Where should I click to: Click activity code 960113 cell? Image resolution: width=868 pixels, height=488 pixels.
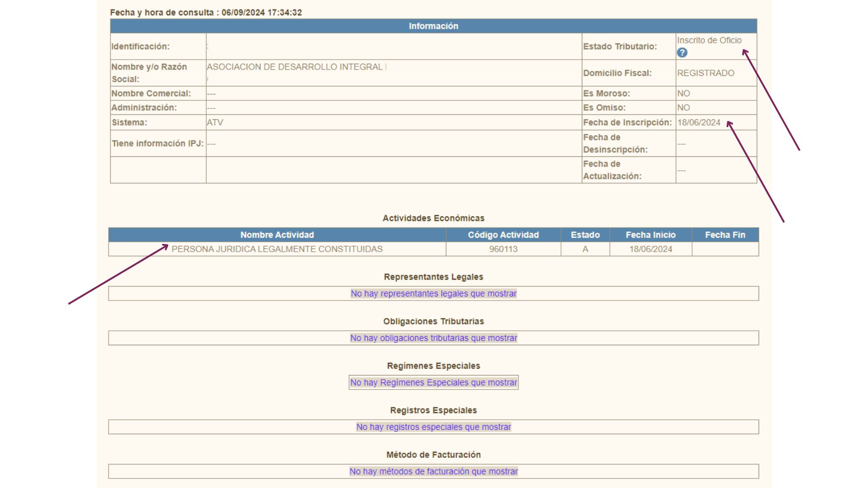pyautogui.click(x=503, y=249)
